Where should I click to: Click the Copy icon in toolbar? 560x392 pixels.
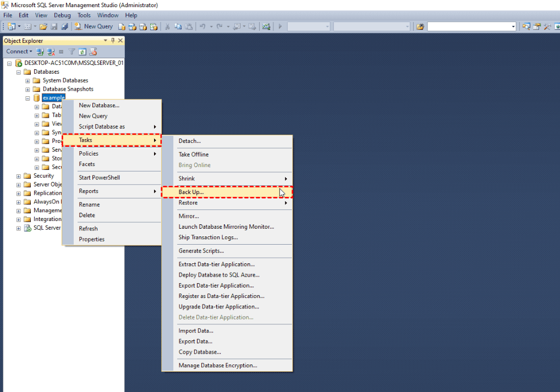click(x=178, y=26)
